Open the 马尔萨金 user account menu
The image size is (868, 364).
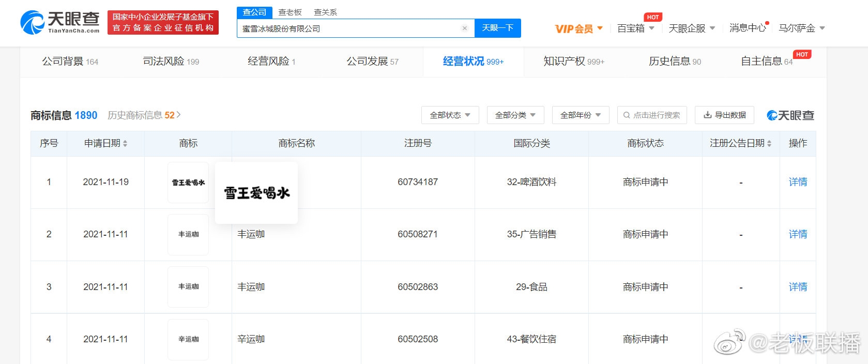pyautogui.click(x=801, y=28)
